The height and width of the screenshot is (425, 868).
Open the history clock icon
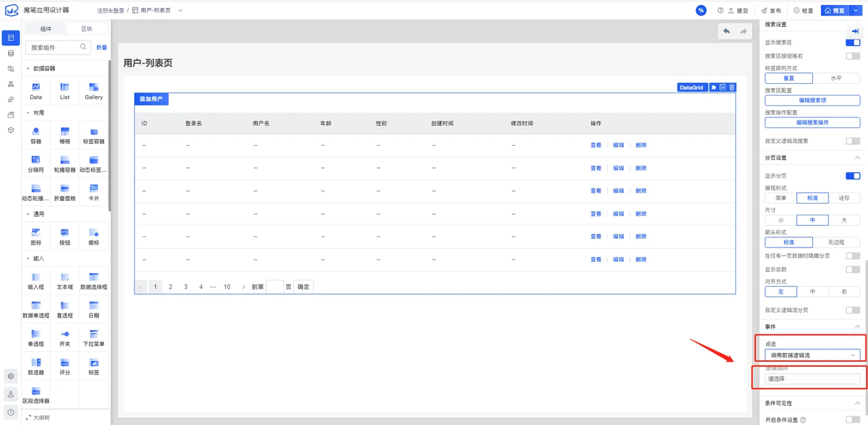(11, 412)
